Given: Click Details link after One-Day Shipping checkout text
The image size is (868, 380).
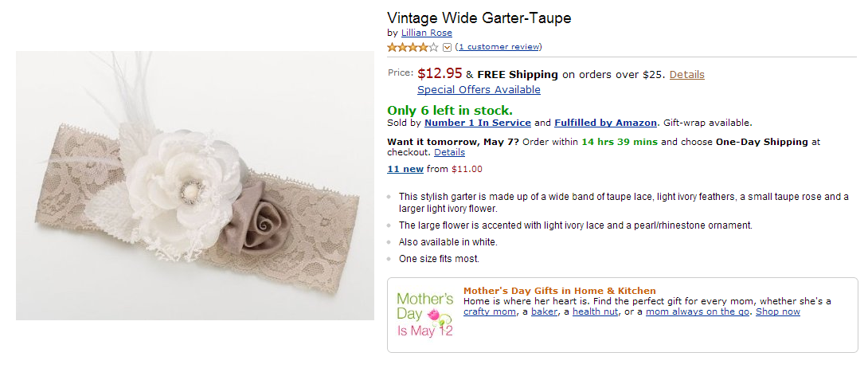Looking at the screenshot, I should (x=449, y=152).
